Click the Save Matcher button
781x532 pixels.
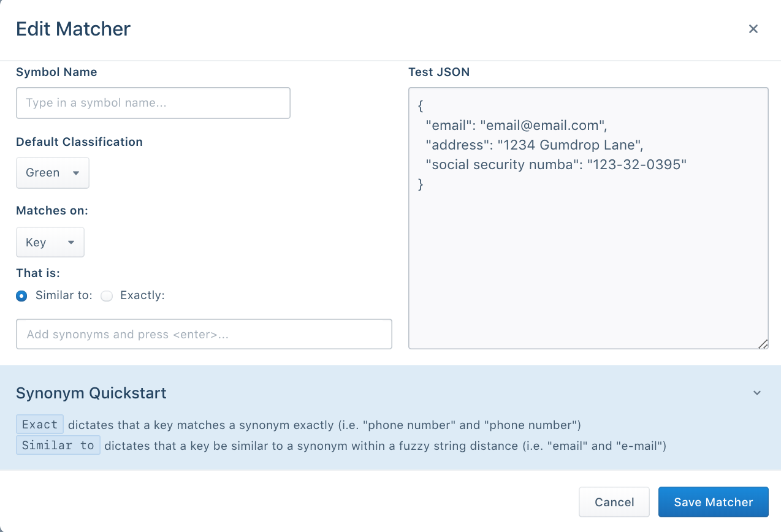tap(713, 502)
